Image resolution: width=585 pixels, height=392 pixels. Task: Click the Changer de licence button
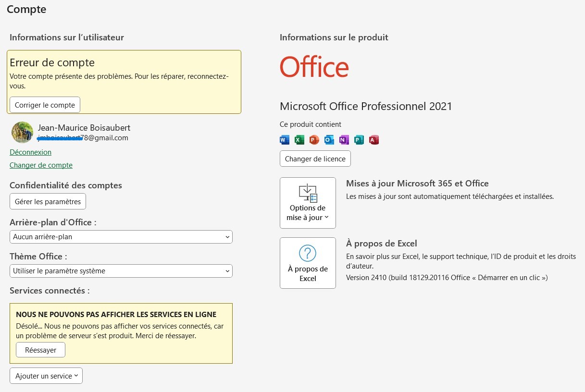[x=315, y=159]
